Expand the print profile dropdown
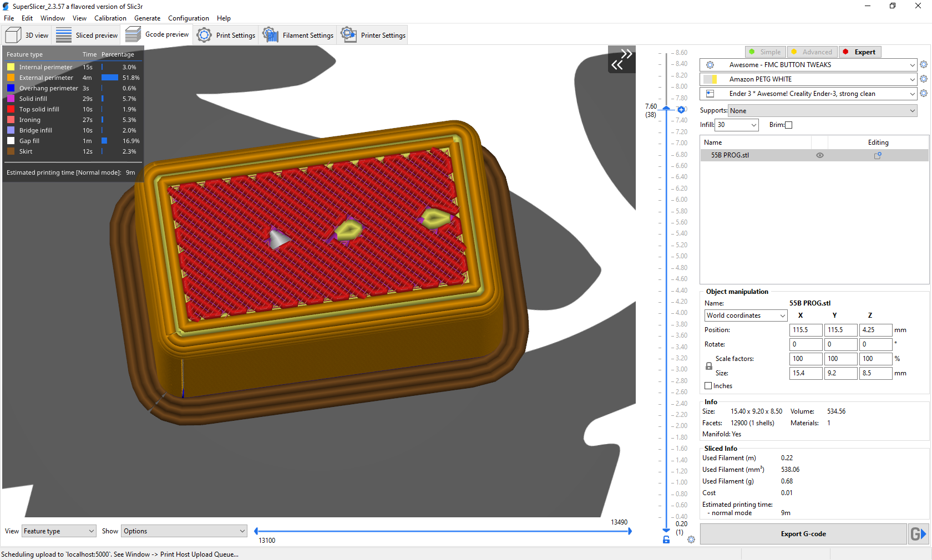Image resolution: width=932 pixels, height=560 pixels. point(913,65)
